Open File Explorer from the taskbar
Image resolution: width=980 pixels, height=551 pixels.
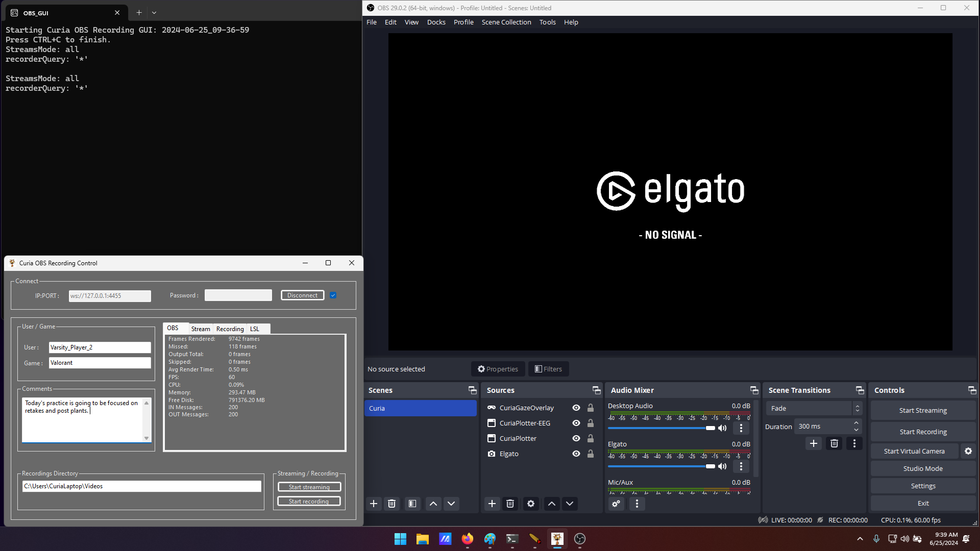coord(423,539)
